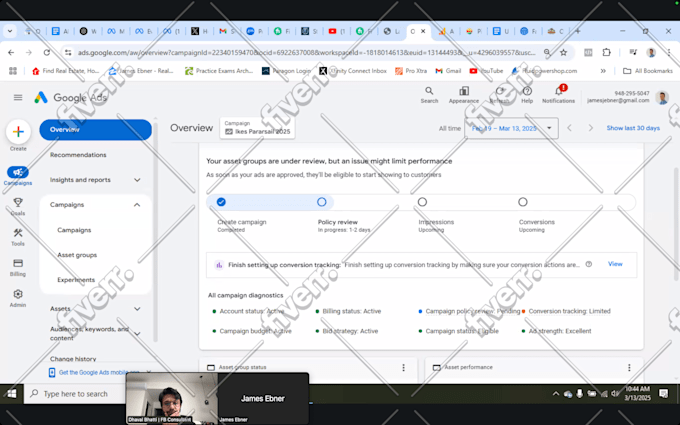Image resolution: width=680 pixels, height=425 pixels.
Task: Open campaign selector Ikes Pararsail 2025
Action: pos(258,128)
